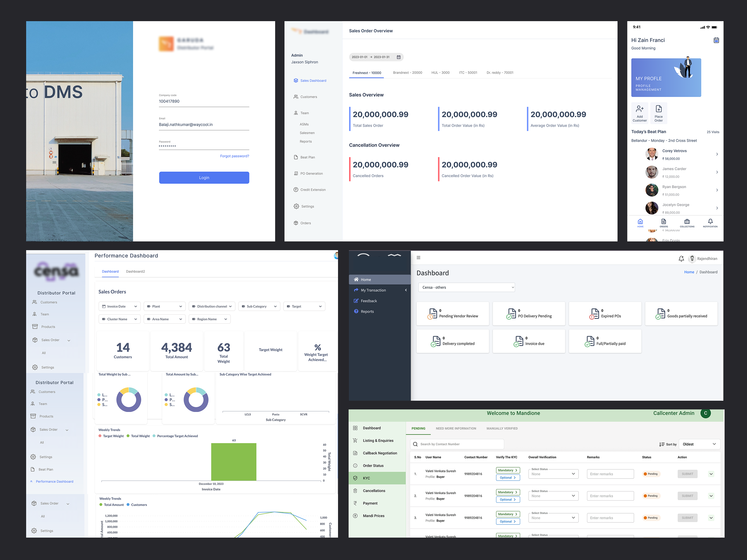The height and width of the screenshot is (560, 747).
Task: Open Select Status dropdown in row 1
Action: pyautogui.click(x=553, y=474)
